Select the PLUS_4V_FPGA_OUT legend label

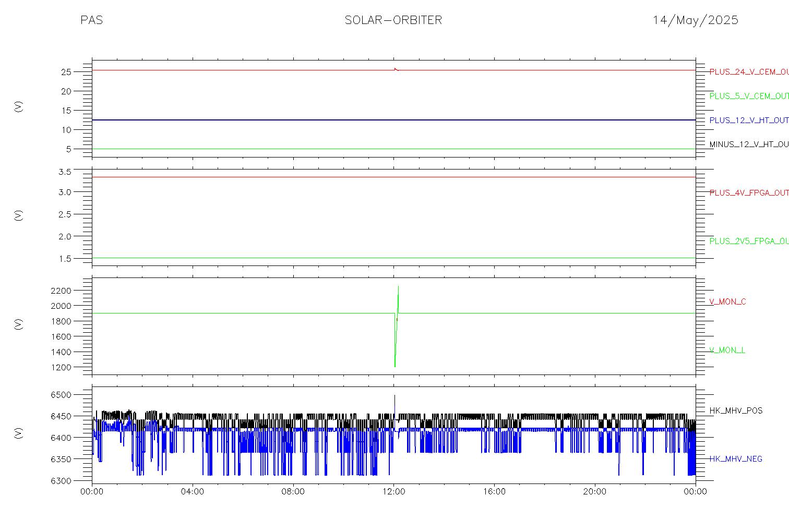pyautogui.click(x=749, y=193)
